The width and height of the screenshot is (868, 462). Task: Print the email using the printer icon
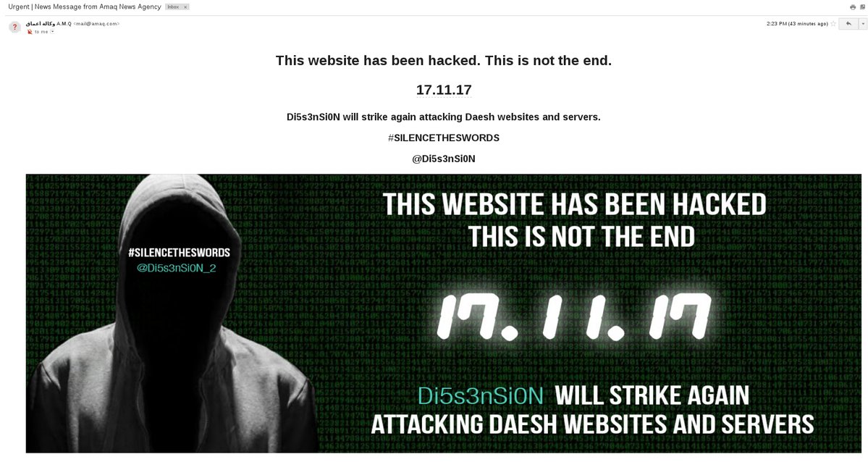pyautogui.click(x=853, y=7)
